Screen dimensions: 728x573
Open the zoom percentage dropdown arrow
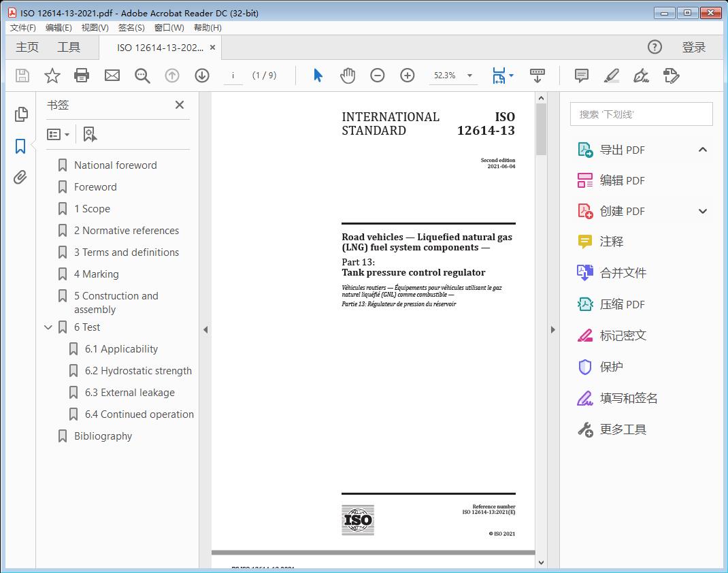pos(470,76)
